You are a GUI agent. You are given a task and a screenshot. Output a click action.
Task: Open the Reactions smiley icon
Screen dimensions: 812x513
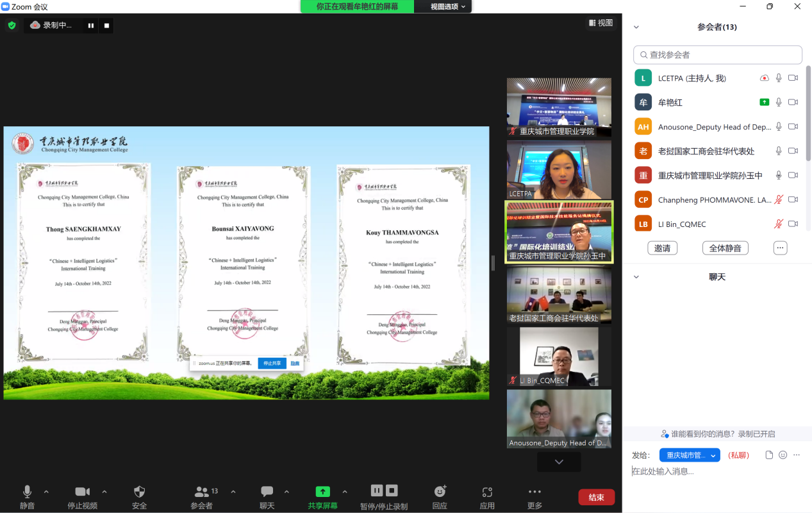440,492
